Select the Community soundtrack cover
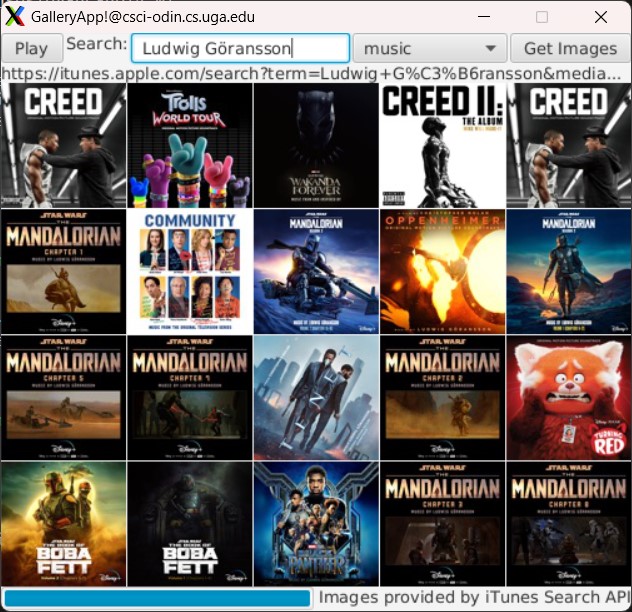This screenshot has height=612, width=632. click(190, 271)
